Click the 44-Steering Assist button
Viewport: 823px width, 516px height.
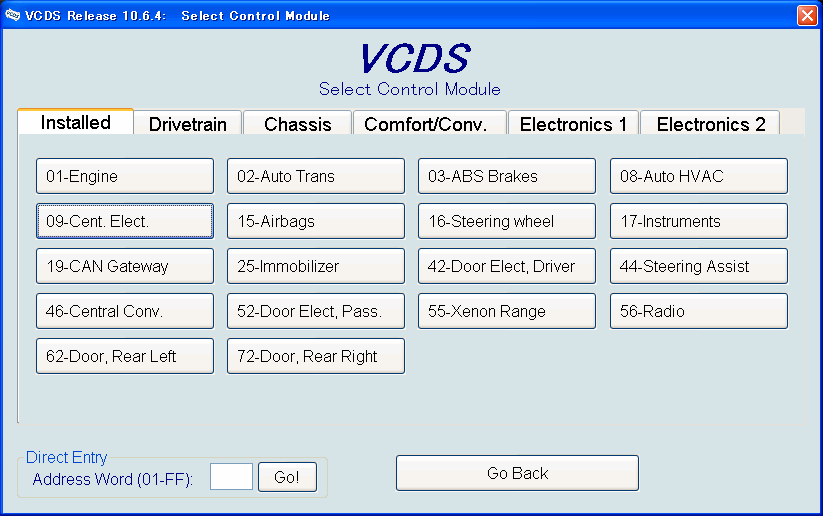[x=699, y=266]
